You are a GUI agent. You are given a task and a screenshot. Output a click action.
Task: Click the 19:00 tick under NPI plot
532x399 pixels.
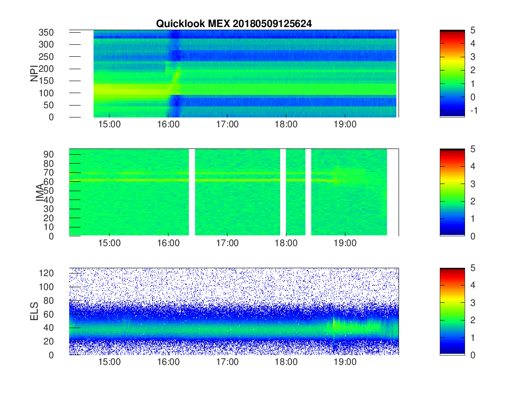[x=345, y=125]
